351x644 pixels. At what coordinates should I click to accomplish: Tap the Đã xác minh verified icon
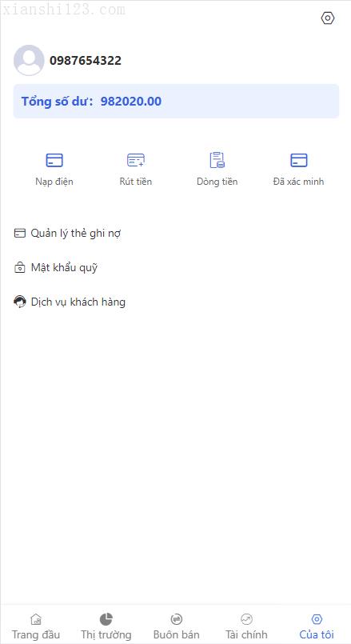click(x=298, y=160)
